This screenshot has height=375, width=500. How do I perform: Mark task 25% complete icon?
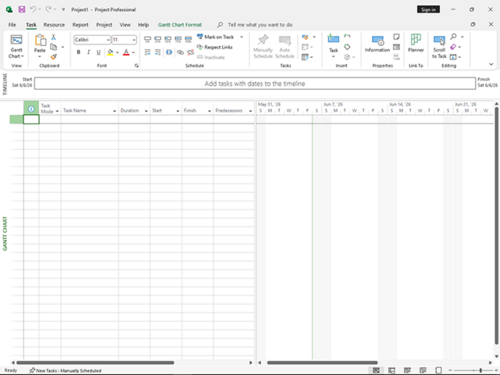pos(158,40)
